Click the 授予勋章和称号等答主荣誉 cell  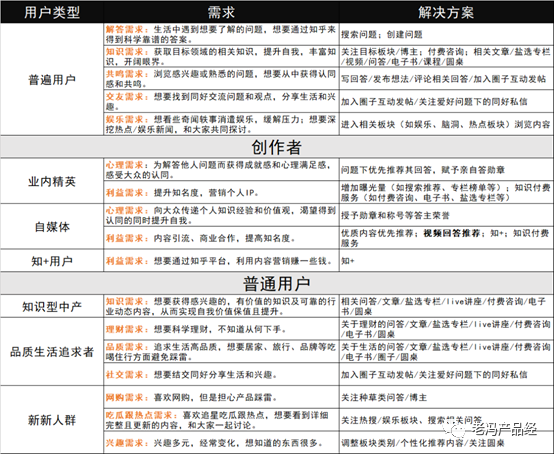coord(446,215)
